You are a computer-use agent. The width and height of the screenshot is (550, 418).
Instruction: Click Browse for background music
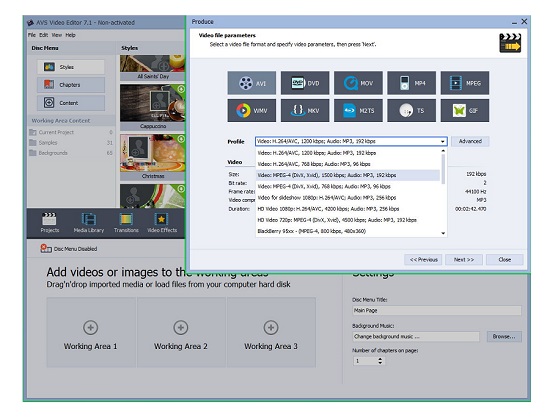click(504, 337)
